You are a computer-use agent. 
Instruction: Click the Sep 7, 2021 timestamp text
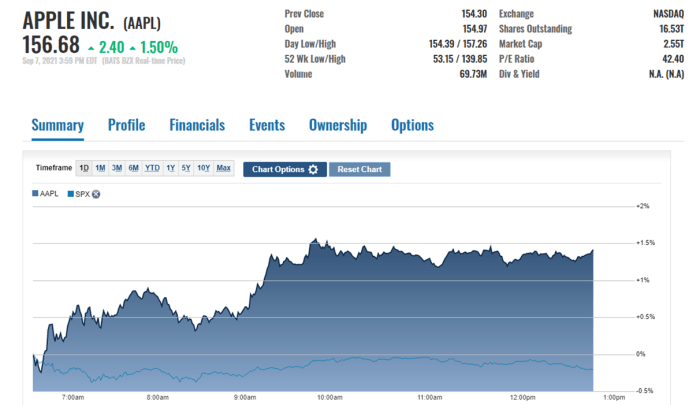59,61
